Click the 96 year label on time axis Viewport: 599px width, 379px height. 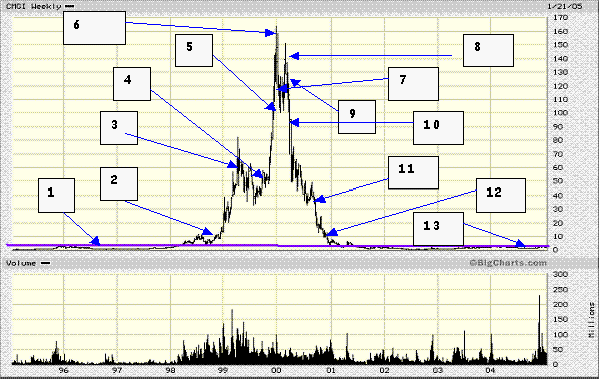pos(63,370)
